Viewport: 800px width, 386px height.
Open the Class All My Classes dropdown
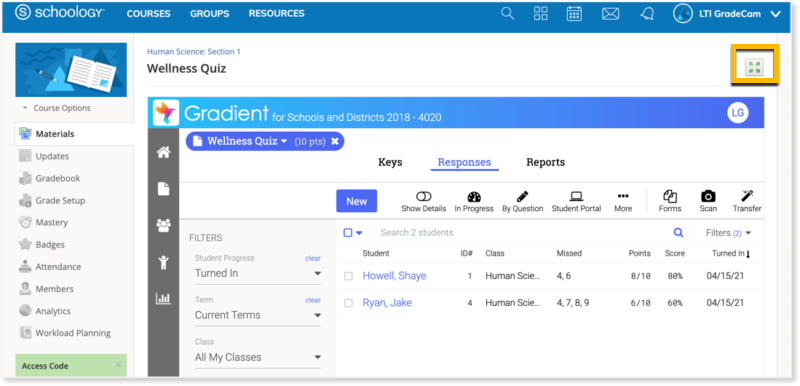258,357
